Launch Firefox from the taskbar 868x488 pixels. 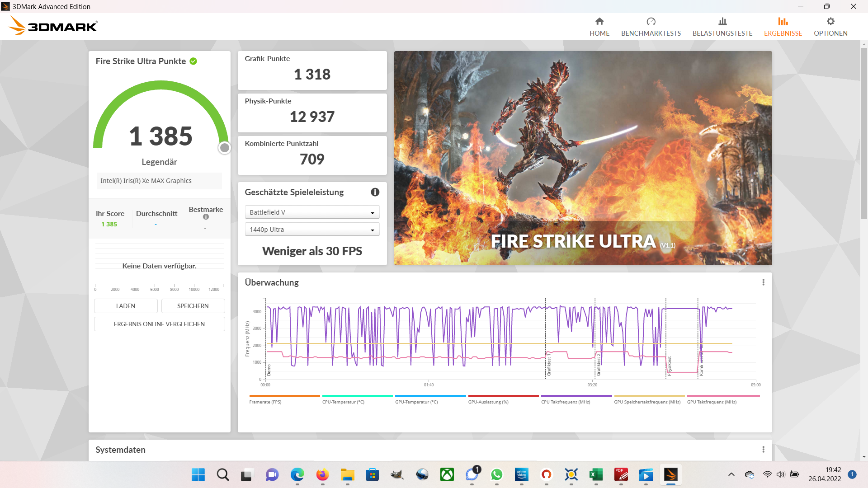322,474
